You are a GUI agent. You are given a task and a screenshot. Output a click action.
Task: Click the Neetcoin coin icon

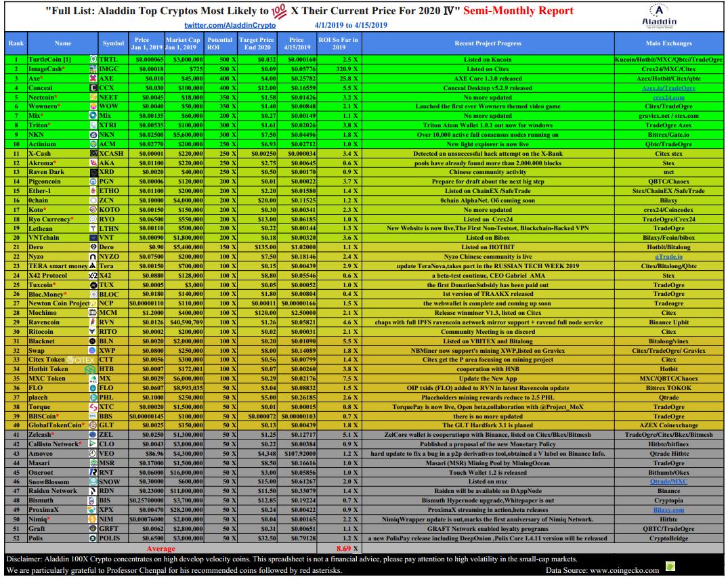click(x=93, y=97)
